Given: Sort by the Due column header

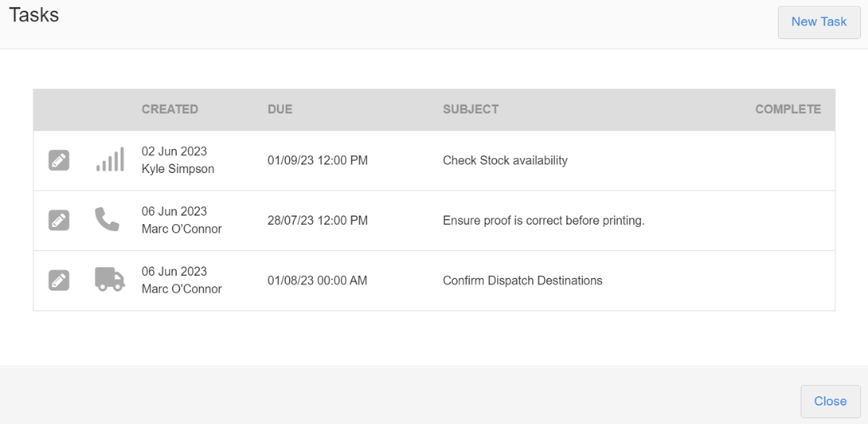Looking at the screenshot, I should point(280,109).
